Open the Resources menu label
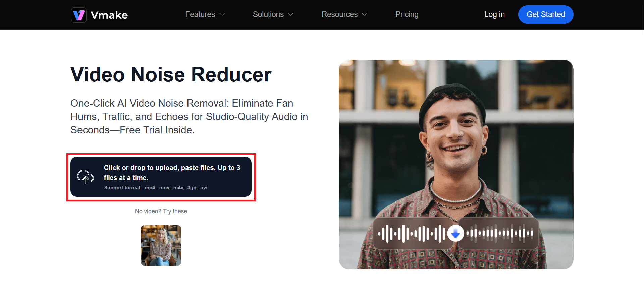Screen dimensions: 644x294 tap(339, 15)
